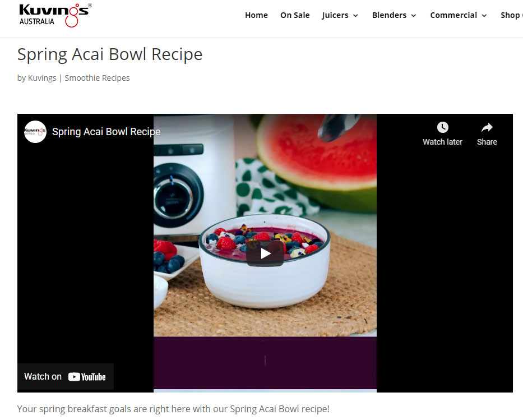Click the Blenders menu label
Screen dimensions: 523x420
[389, 15]
